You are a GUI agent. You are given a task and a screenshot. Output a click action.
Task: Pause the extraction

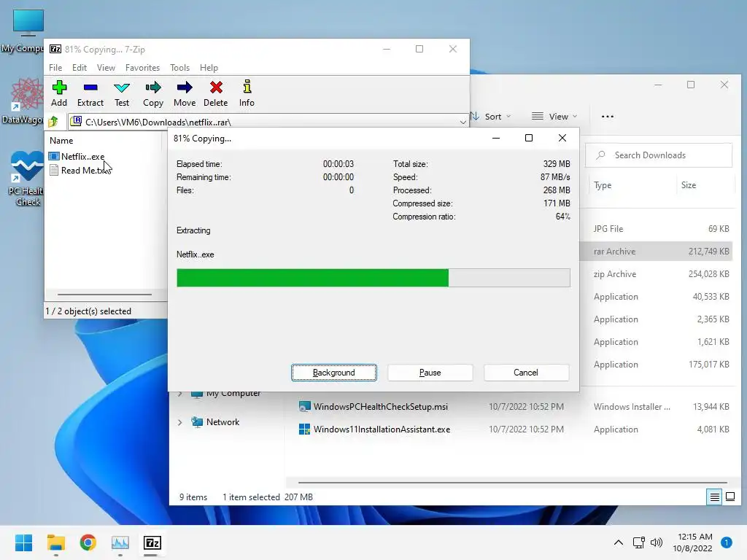[430, 373]
